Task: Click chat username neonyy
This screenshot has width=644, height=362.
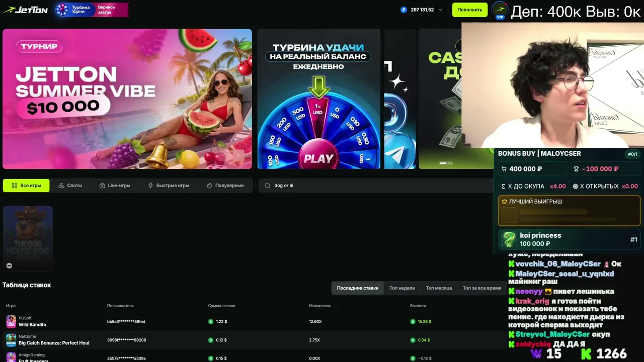Action: [529, 291]
